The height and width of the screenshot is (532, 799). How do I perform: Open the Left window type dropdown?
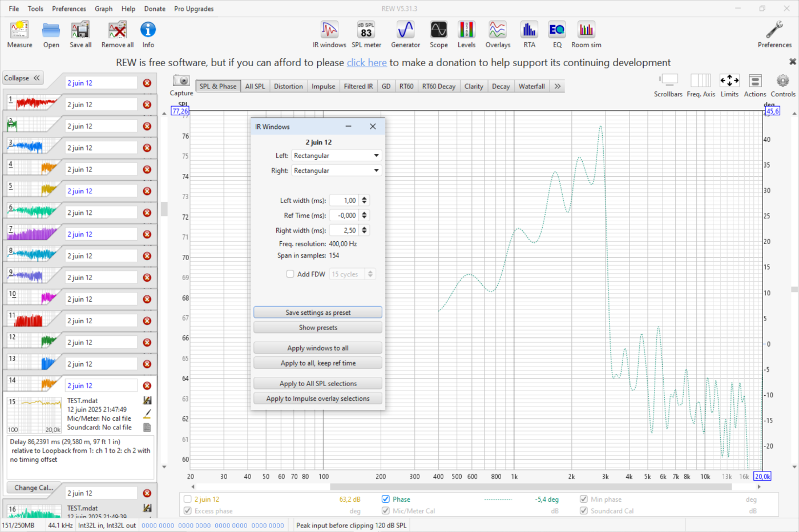pyautogui.click(x=336, y=156)
